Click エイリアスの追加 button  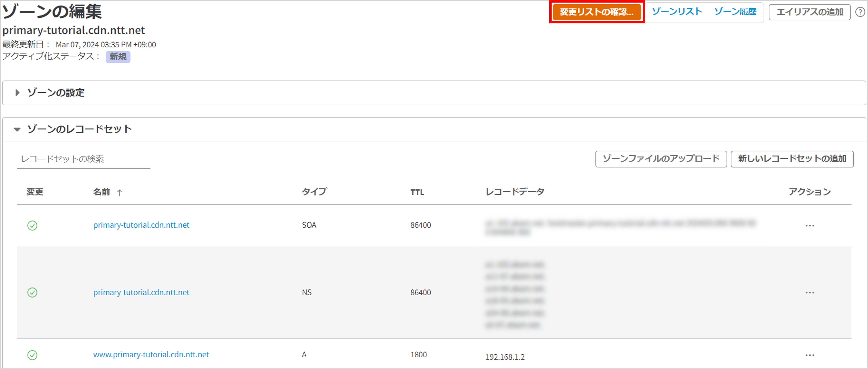(x=809, y=12)
